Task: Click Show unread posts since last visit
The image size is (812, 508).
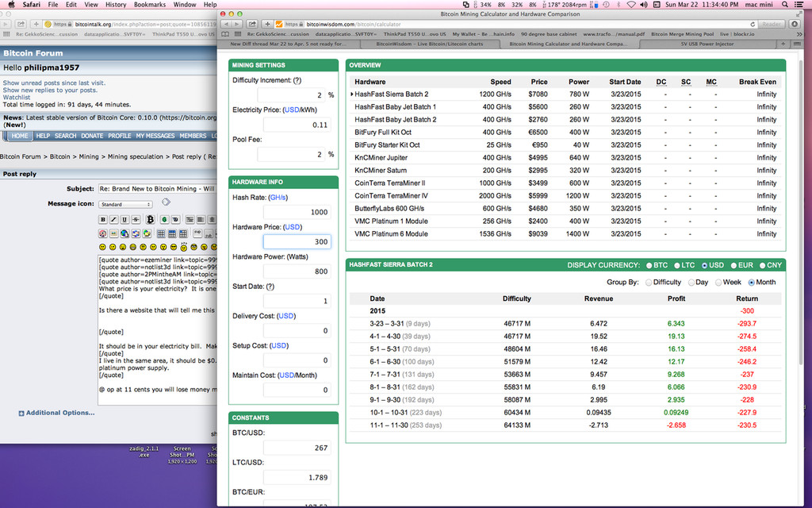Action: tap(54, 83)
